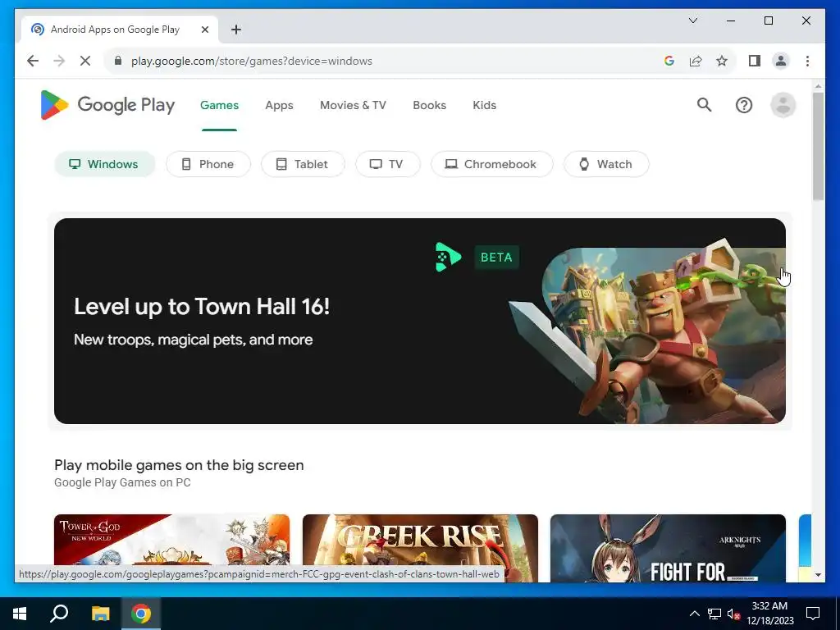
Task: Select the TV device filter chip
Action: click(388, 164)
